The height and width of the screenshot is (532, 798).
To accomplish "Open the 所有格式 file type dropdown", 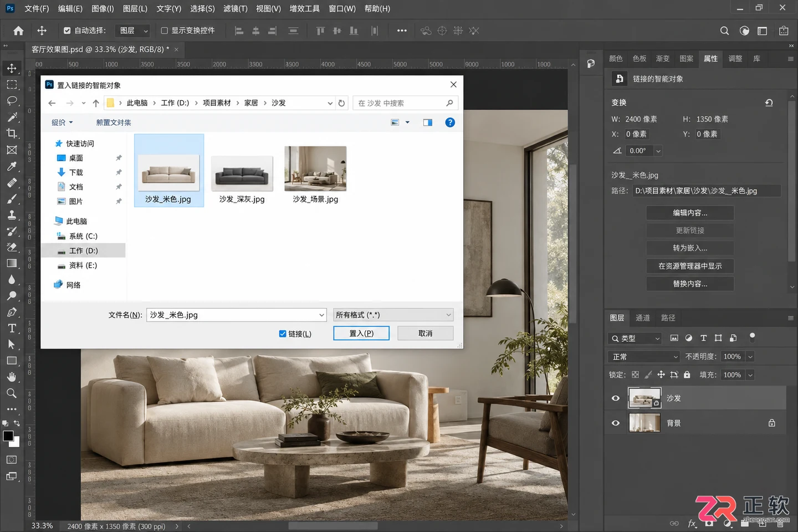I will pos(393,315).
